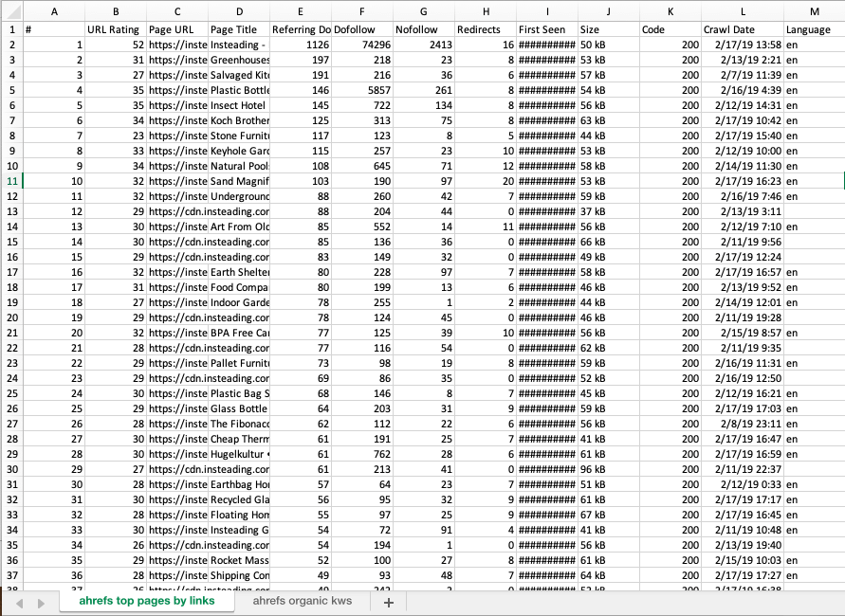Select column A header
The image size is (845, 616).
click(54, 11)
